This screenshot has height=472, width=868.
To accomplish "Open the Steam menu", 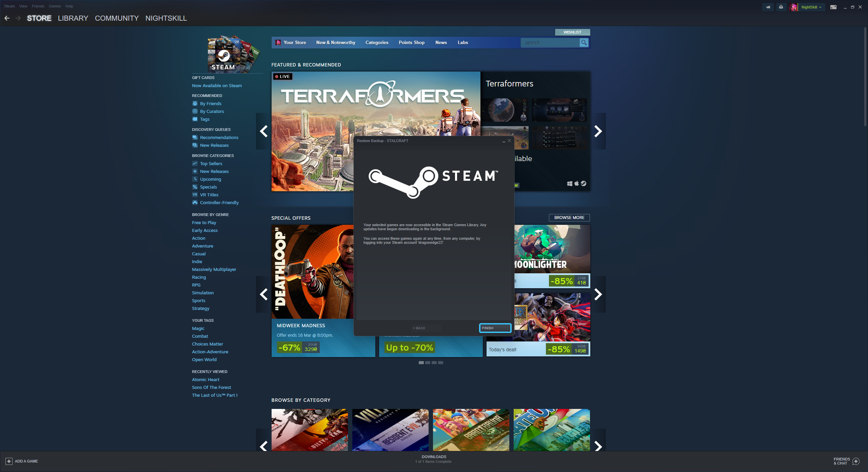I will pos(9,6).
